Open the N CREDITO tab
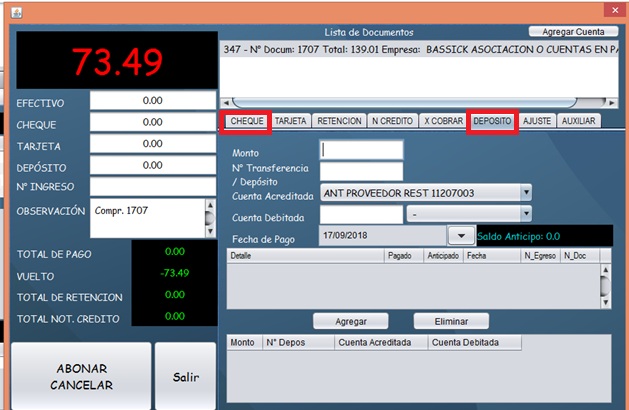Image resolution: width=629 pixels, height=410 pixels. [391, 121]
